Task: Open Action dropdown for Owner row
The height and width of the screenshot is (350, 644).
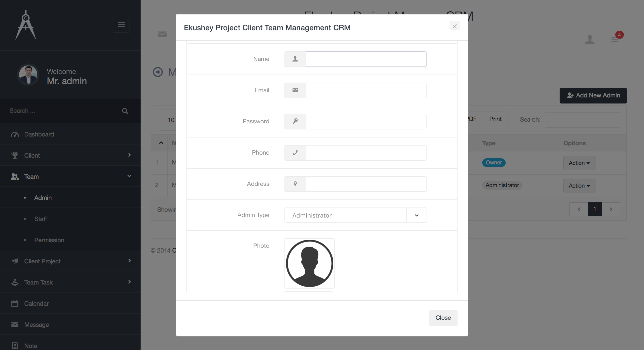Action: click(579, 163)
